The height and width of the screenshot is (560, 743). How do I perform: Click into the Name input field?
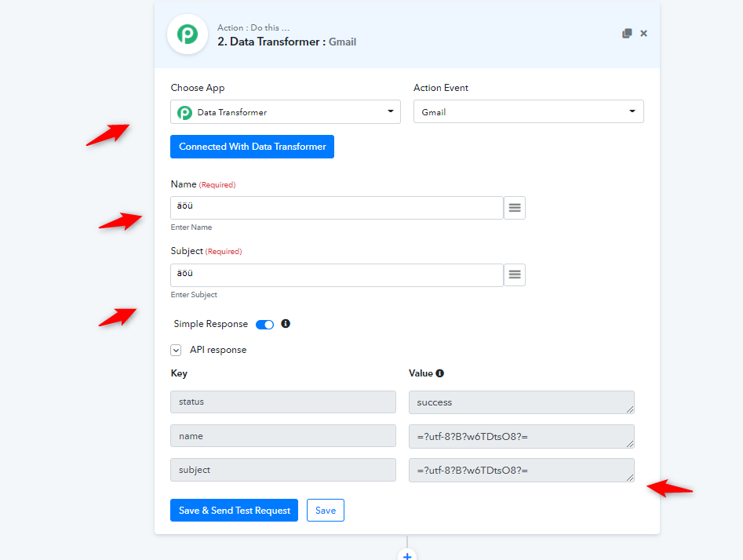(x=337, y=208)
